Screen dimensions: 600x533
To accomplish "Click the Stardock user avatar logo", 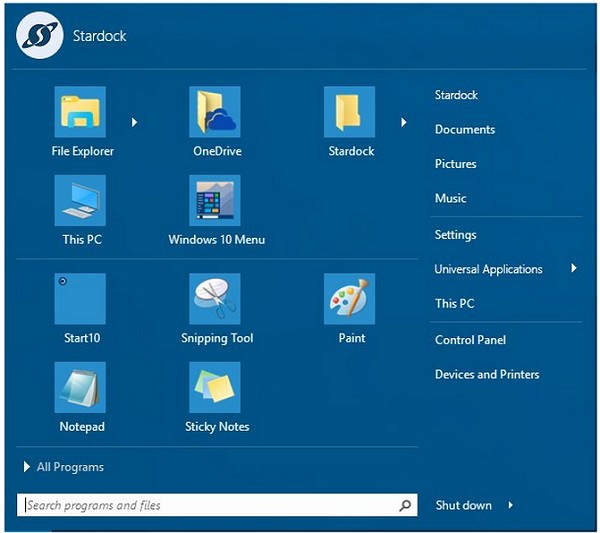I will [40, 35].
